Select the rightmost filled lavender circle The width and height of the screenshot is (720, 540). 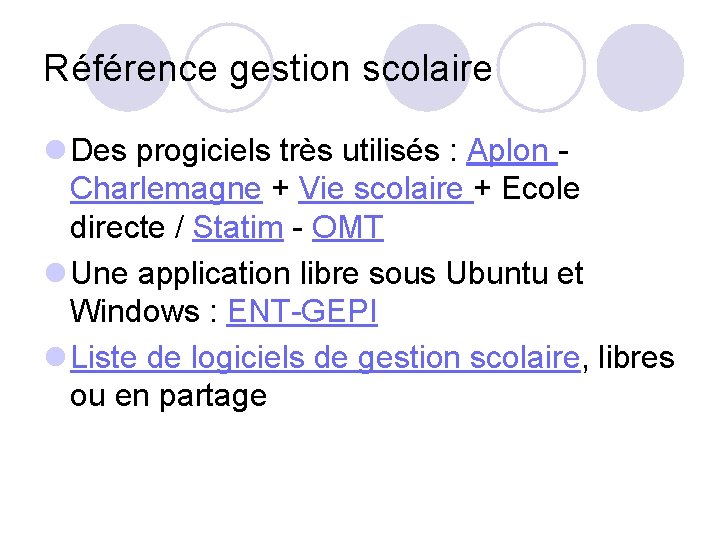(641, 68)
